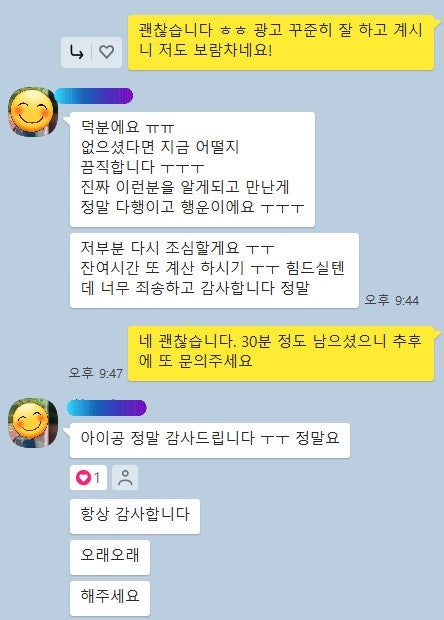Screen dimensions: 444x620
Task: Click the number 1 next to heart reaction
Action: (97, 478)
